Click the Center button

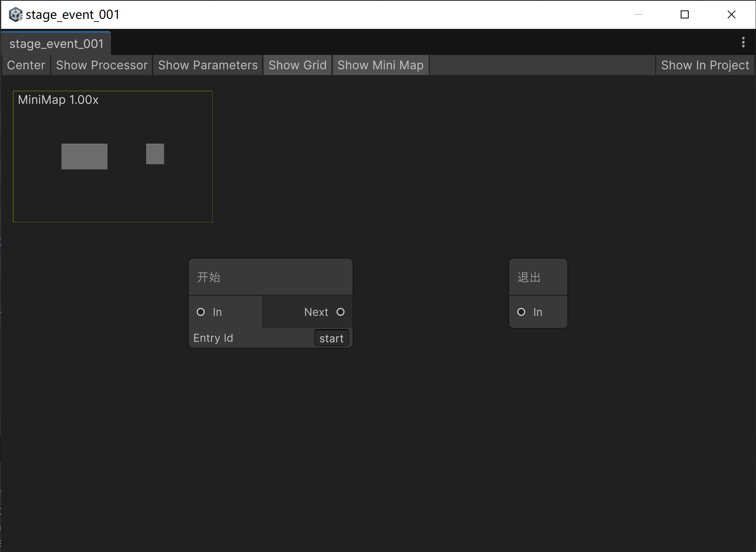[26, 65]
